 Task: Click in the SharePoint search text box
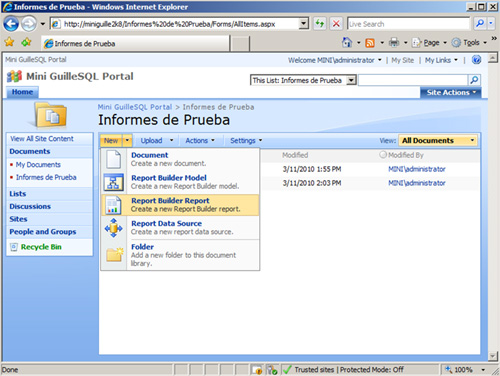(x=413, y=80)
